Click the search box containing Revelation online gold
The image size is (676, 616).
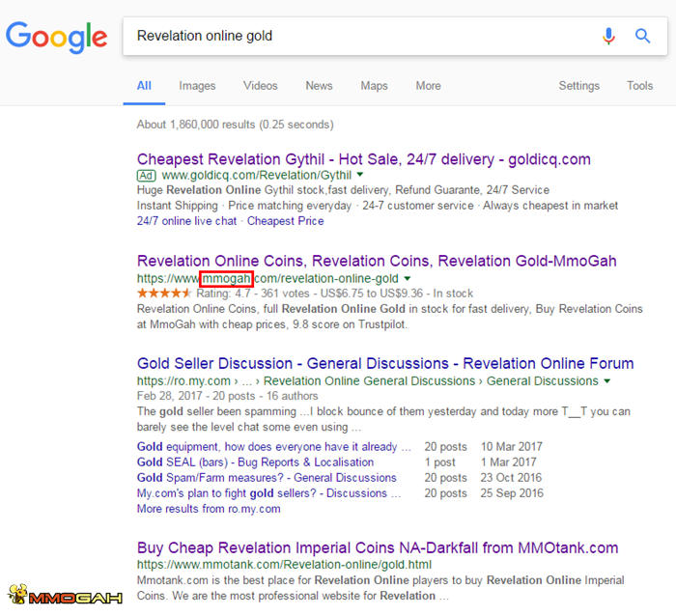(395, 37)
